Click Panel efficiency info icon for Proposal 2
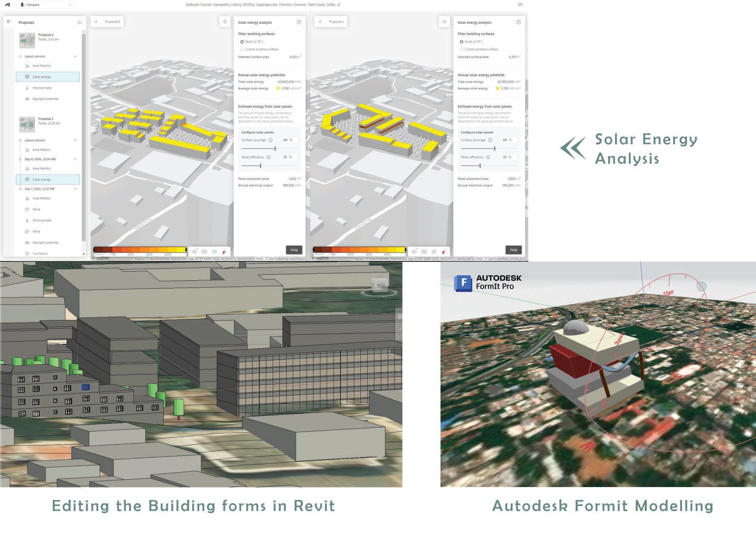 (269, 157)
